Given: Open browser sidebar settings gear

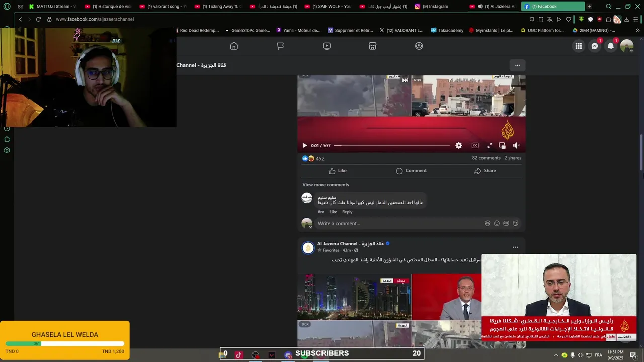Looking at the screenshot, I should [7, 150].
